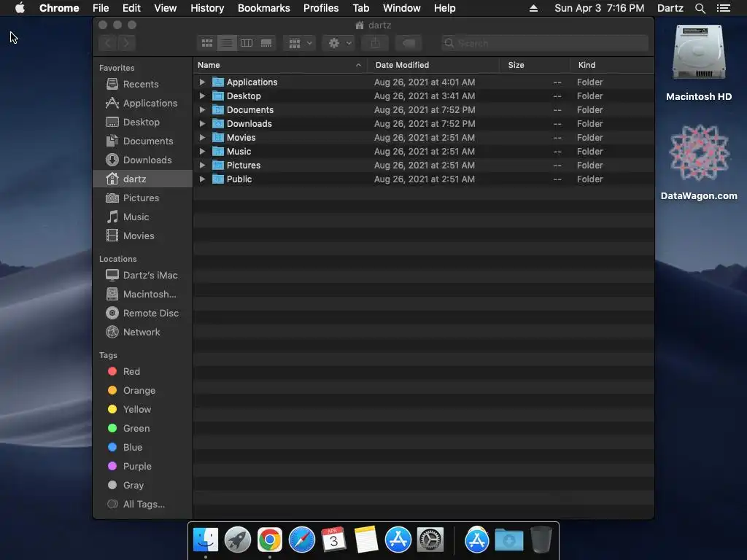Expand the Music folder triangle
Image resolution: width=747 pixels, height=560 pixels.
[x=202, y=151]
